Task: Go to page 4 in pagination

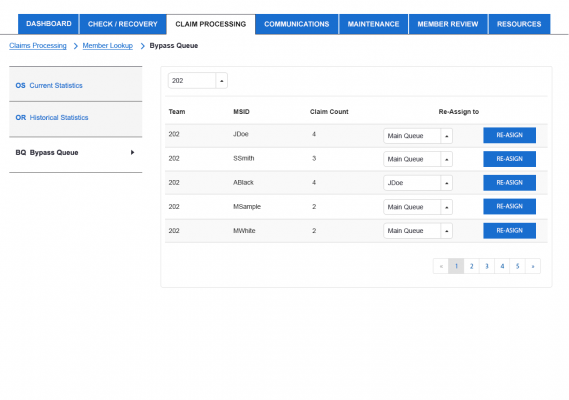Action: (x=502, y=266)
